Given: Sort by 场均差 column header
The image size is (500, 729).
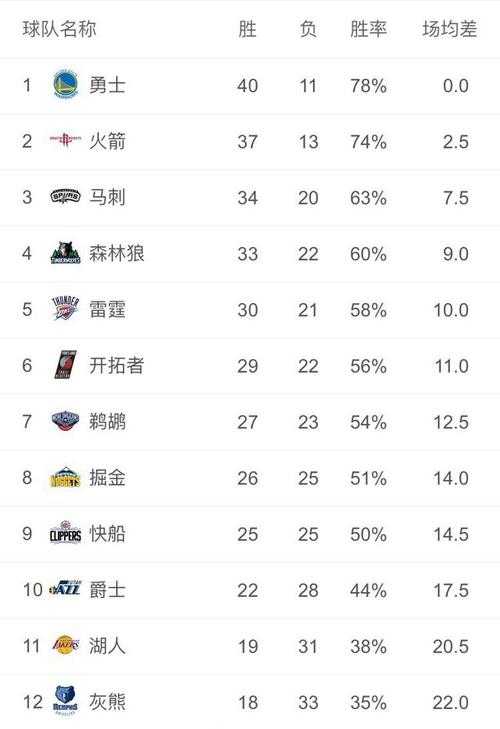Looking at the screenshot, I should click(450, 29).
